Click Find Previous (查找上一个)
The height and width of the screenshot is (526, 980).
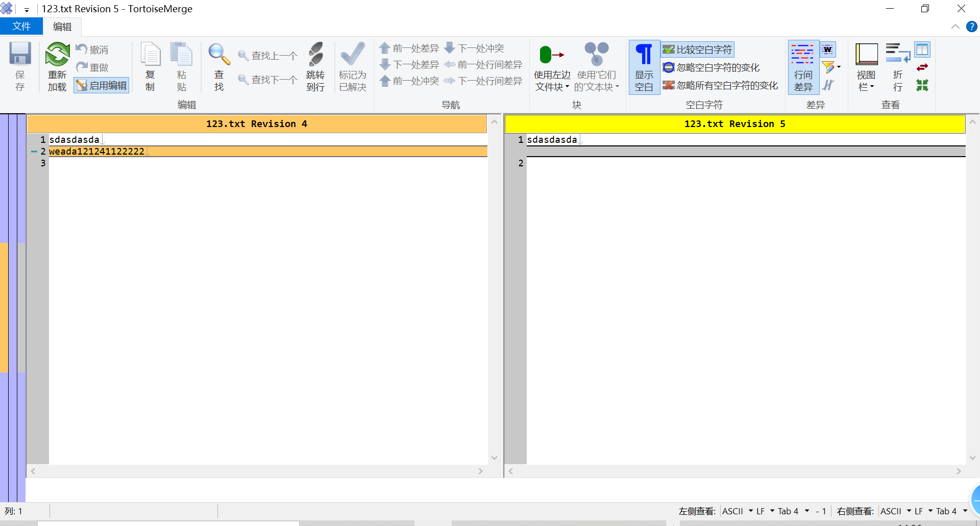268,56
